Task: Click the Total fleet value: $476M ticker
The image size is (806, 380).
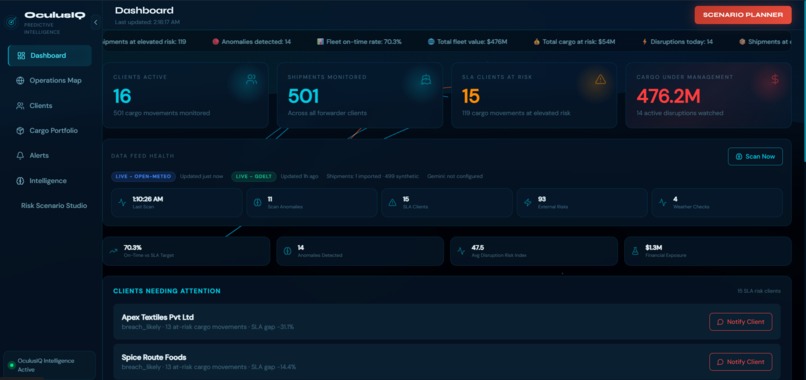Action: [x=472, y=42]
